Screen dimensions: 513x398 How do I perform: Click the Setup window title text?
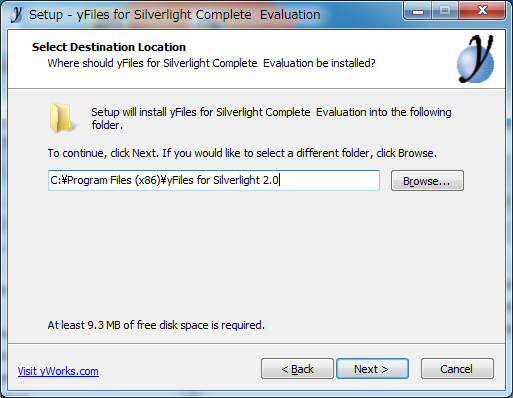pyautogui.click(x=174, y=15)
